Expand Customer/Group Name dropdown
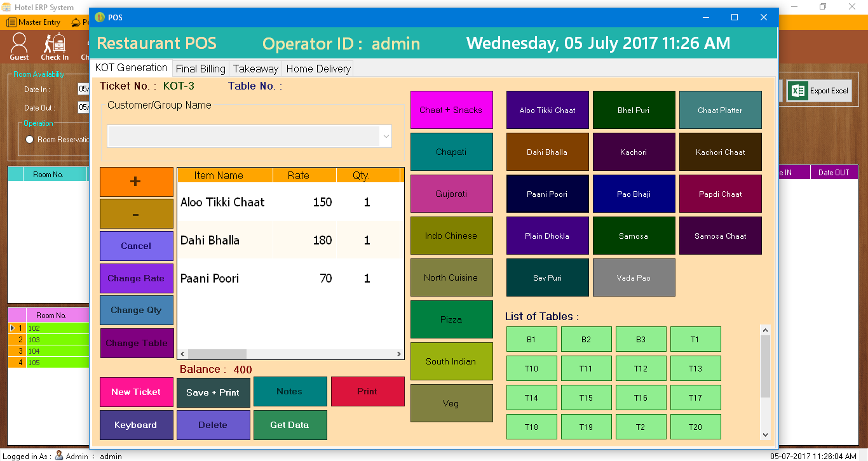This screenshot has width=868, height=461. pyautogui.click(x=385, y=136)
